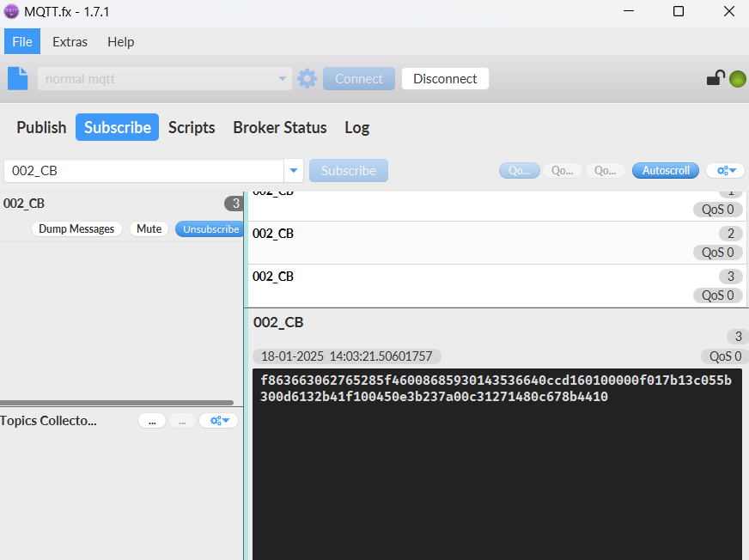The image size is (749, 560).
Task: Open the new connection profile file icon
Action: point(18,78)
